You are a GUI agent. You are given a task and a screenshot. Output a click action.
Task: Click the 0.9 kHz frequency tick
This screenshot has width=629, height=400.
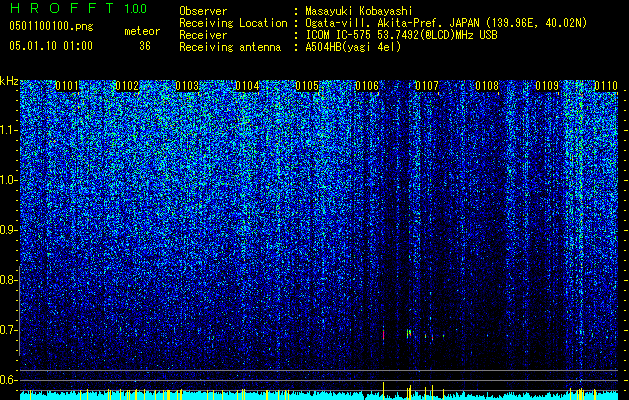coord(8,230)
